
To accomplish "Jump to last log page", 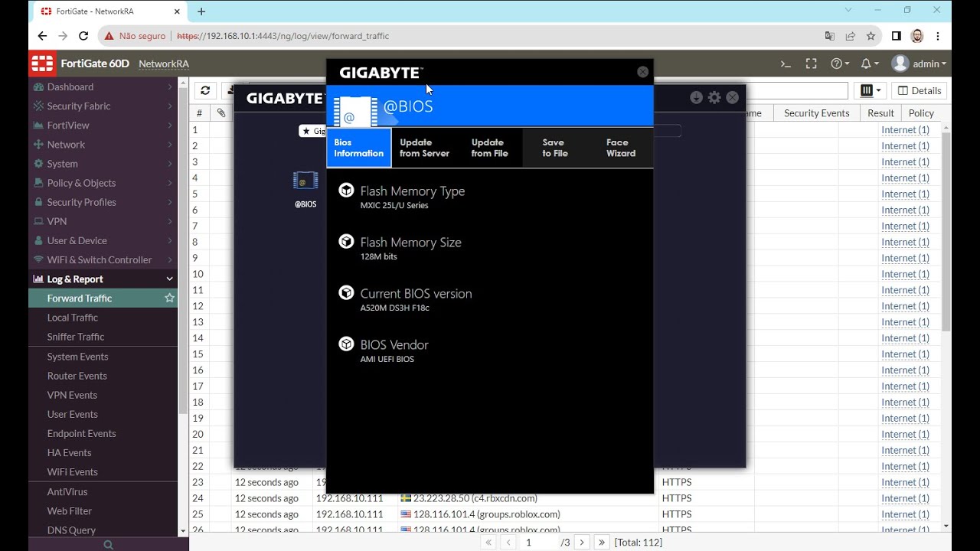I will (x=602, y=542).
